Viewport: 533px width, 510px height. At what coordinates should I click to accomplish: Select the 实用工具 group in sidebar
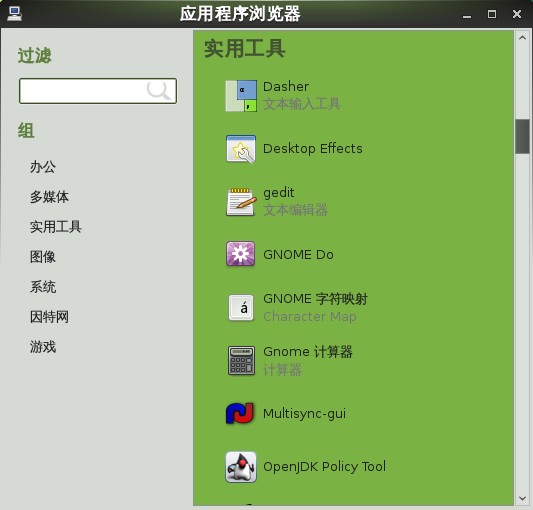point(56,227)
